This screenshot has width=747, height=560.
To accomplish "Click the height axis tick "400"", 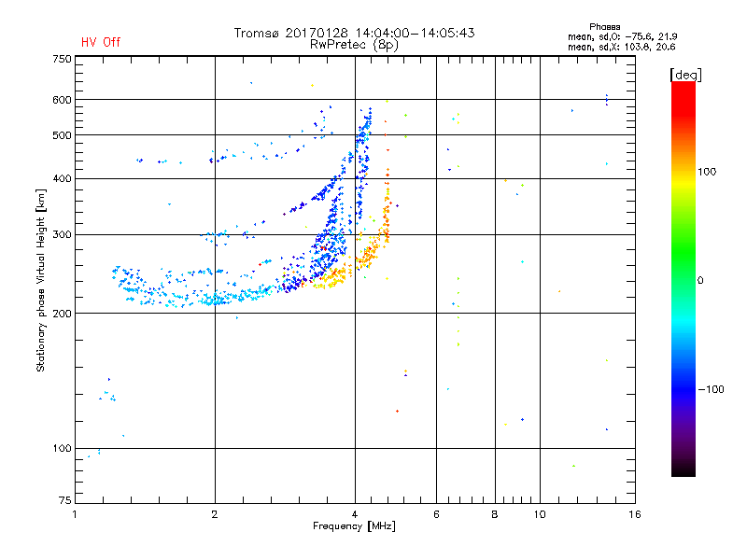I will 62,178.
